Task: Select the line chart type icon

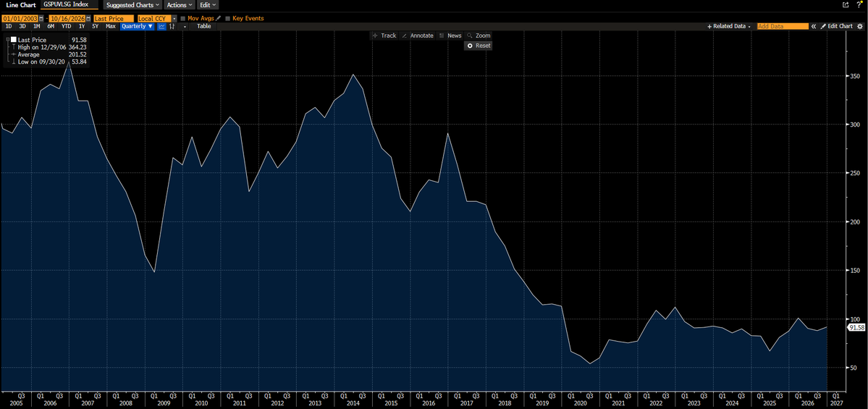Action: click(161, 26)
